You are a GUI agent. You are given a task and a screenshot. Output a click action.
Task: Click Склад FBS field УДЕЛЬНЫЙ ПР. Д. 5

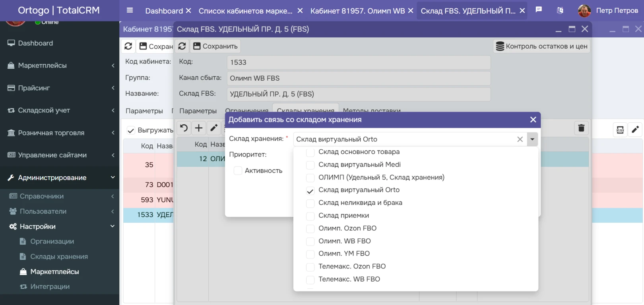click(359, 94)
